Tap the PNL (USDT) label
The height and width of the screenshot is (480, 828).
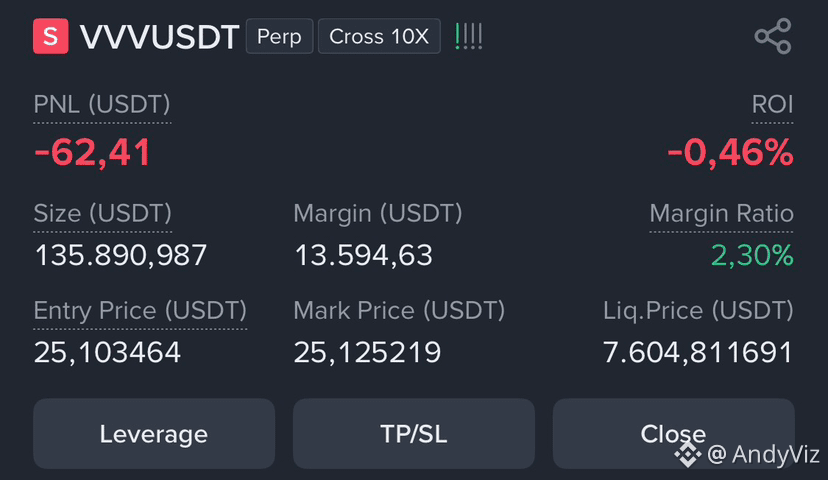coord(102,104)
